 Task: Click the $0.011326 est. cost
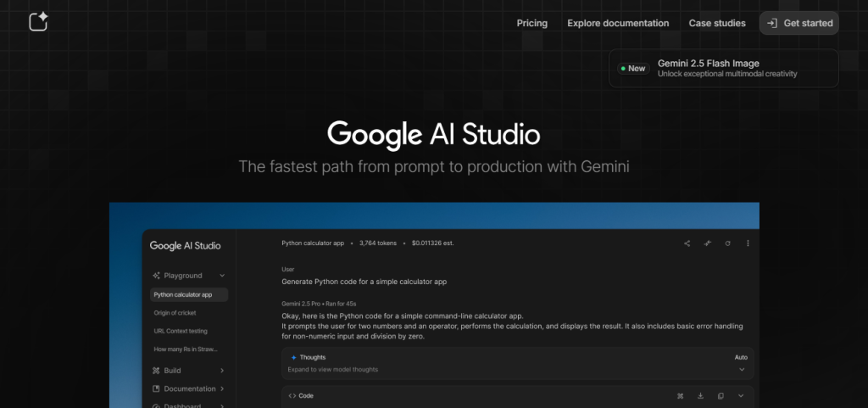coord(433,243)
